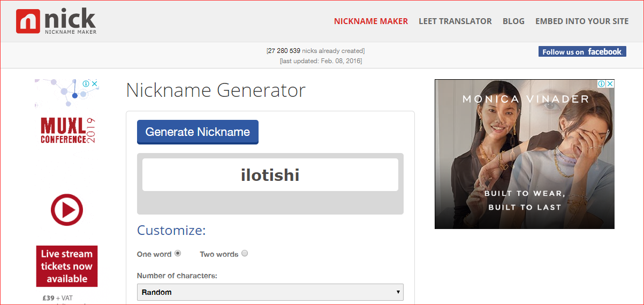The width and height of the screenshot is (644, 305).
Task: Click the nick Nickname Maker logo
Action: 56,21
